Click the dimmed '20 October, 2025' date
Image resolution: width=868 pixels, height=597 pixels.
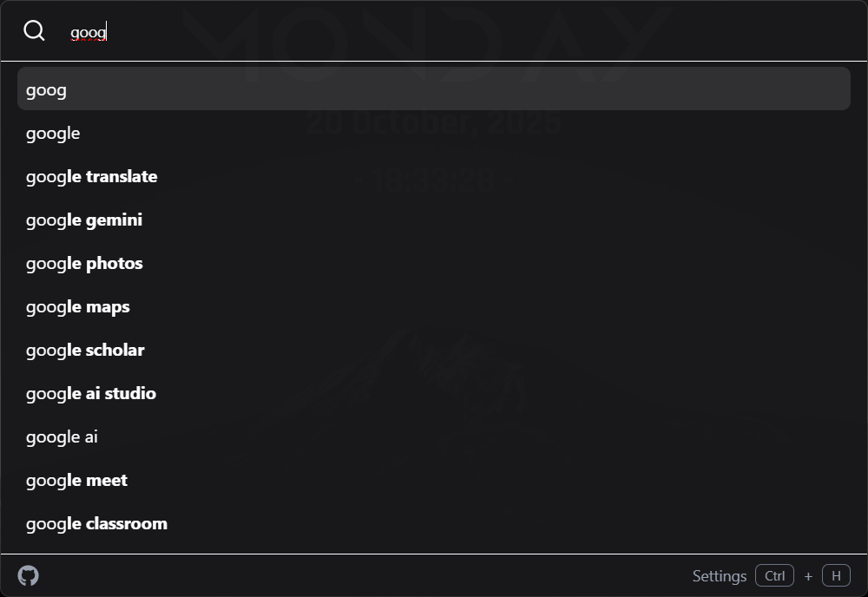434,124
